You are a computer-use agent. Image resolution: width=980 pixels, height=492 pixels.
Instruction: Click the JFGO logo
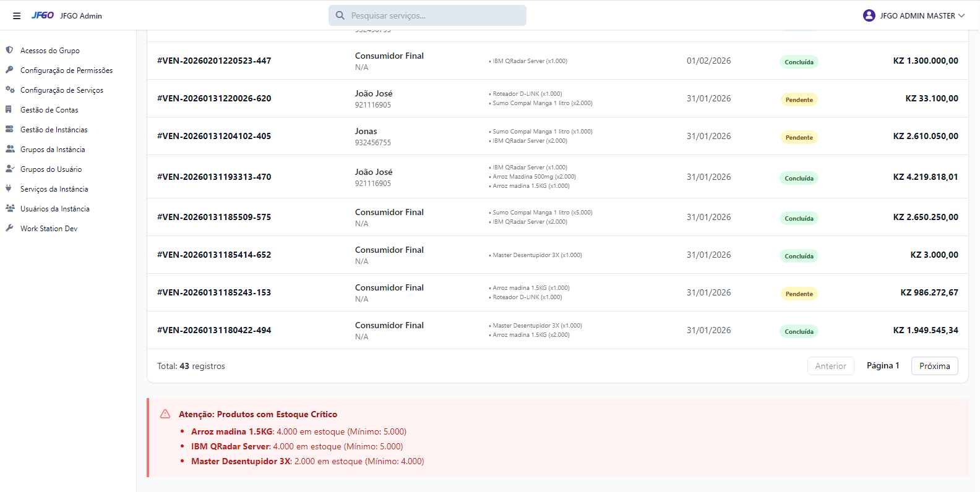[x=43, y=15]
